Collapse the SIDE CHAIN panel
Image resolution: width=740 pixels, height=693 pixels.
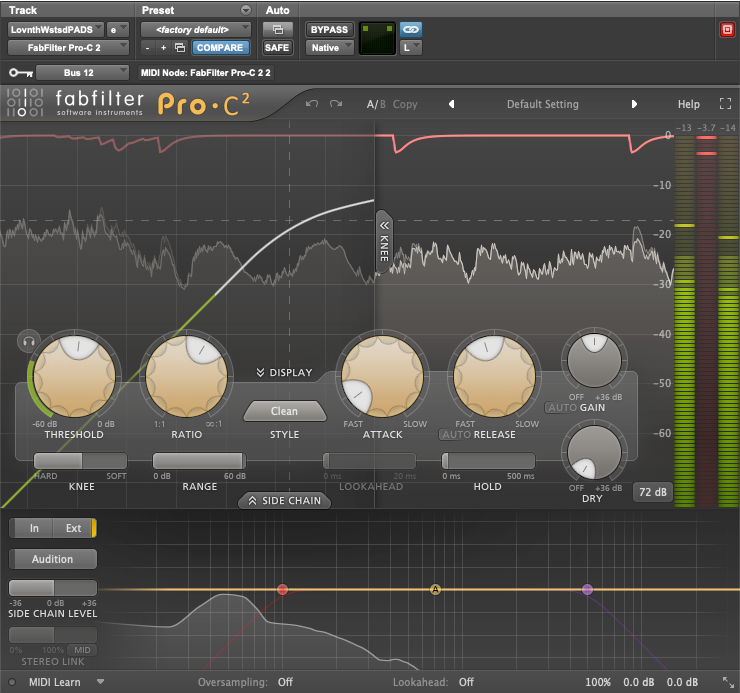pos(284,500)
